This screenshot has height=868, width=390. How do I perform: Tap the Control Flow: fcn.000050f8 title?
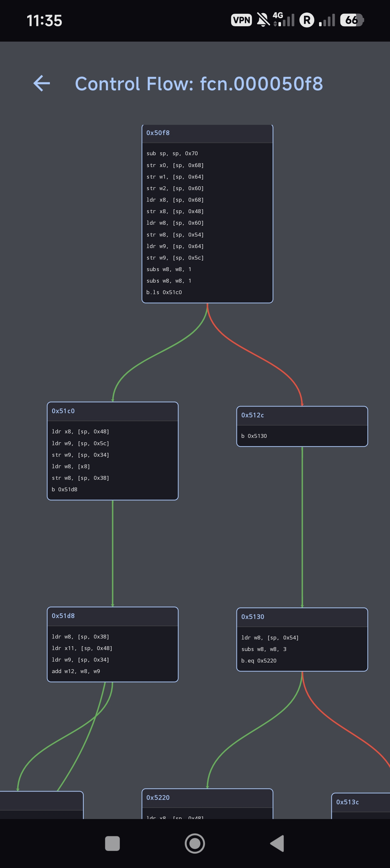[x=199, y=84]
